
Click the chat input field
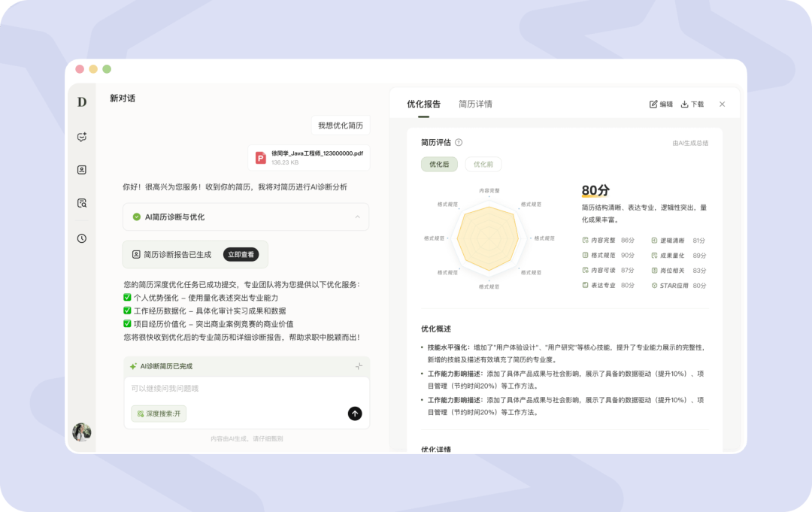[x=247, y=388]
